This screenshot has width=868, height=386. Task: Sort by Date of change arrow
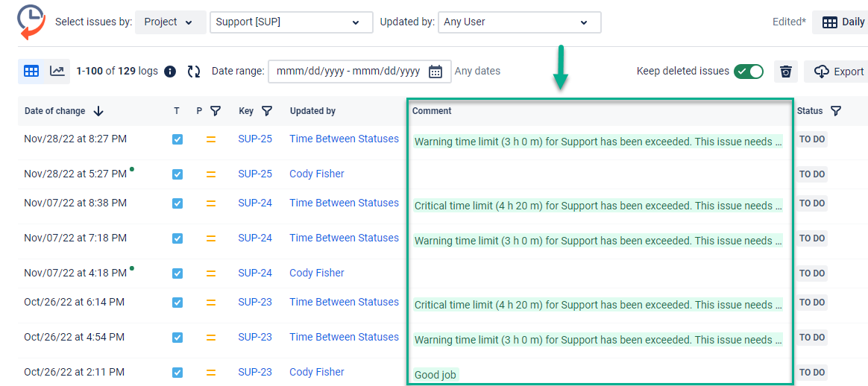[98, 111]
